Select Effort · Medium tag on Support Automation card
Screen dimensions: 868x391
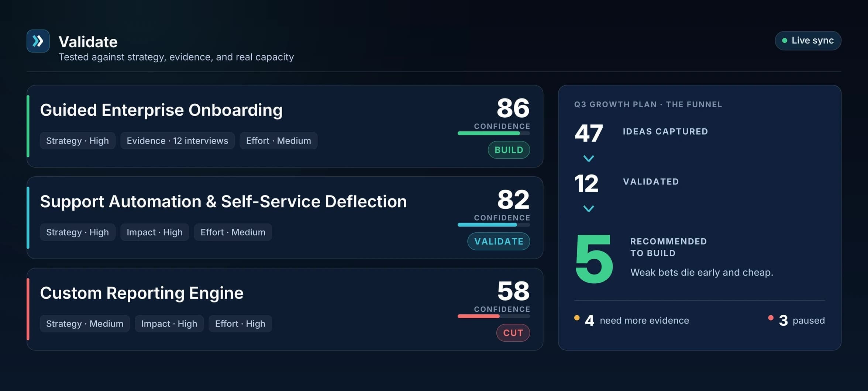[233, 232]
